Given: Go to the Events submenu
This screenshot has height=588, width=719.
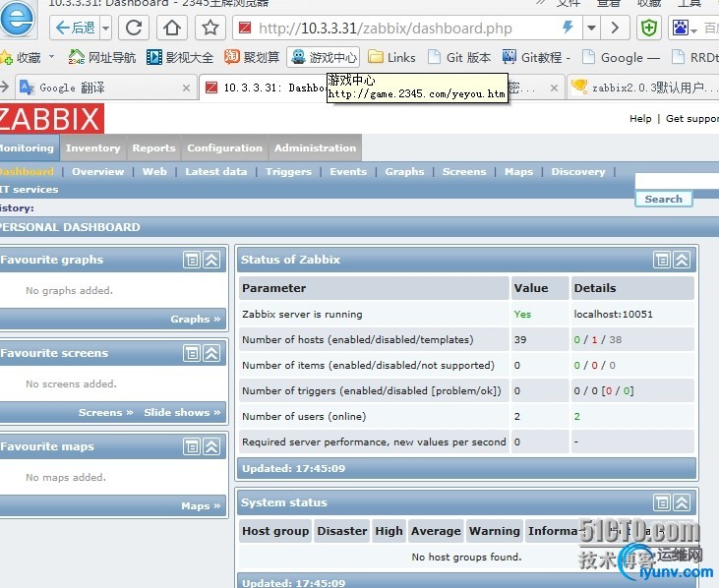Looking at the screenshot, I should [x=348, y=172].
